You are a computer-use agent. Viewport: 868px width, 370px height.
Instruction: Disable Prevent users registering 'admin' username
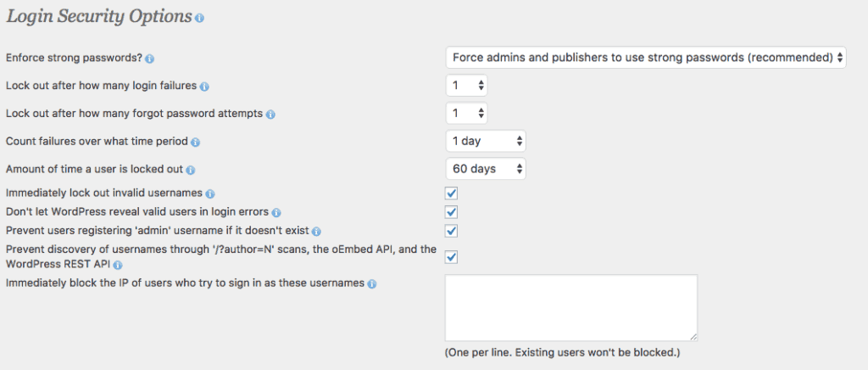[x=451, y=231]
